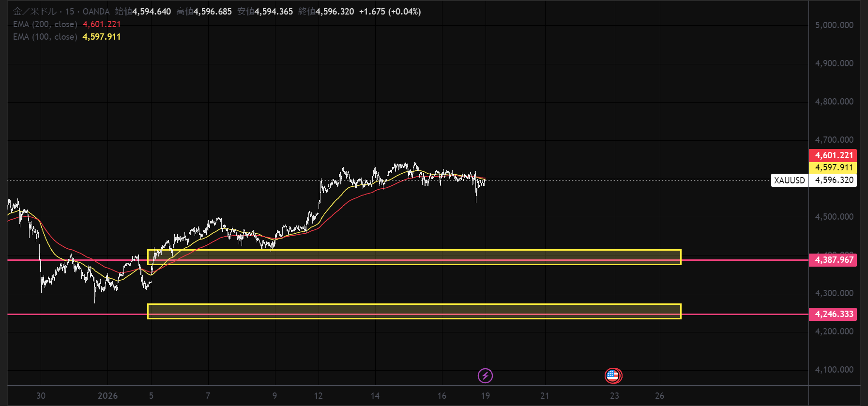Click the red EMA 200 value in legend

coord(102,24)
